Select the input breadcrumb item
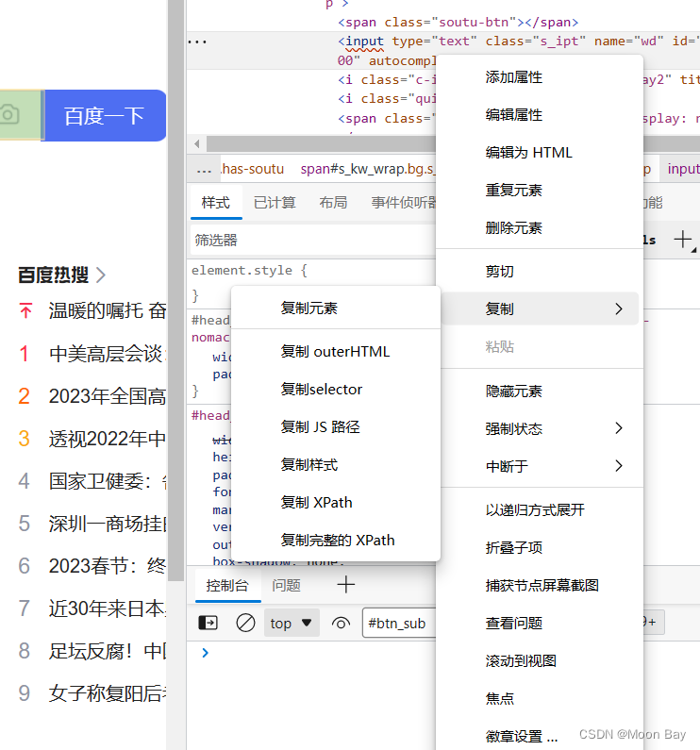Screen dimensions: 700x750 (x=683, y=169)
